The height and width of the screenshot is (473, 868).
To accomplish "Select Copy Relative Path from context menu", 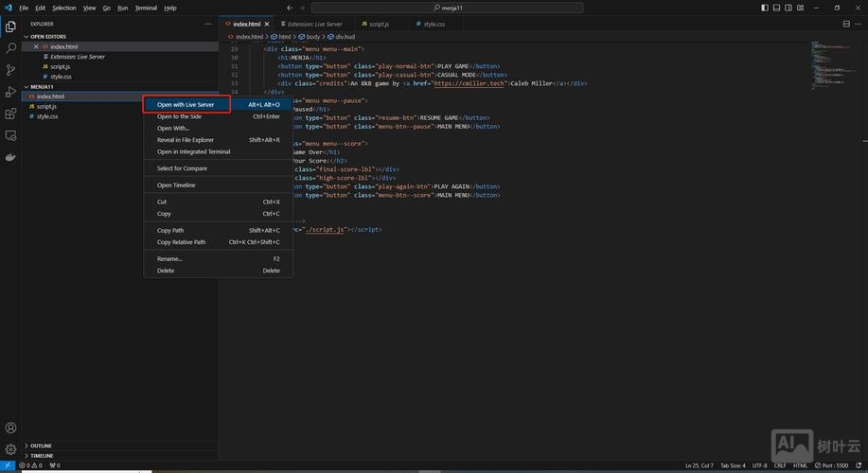I will (181, 242).
